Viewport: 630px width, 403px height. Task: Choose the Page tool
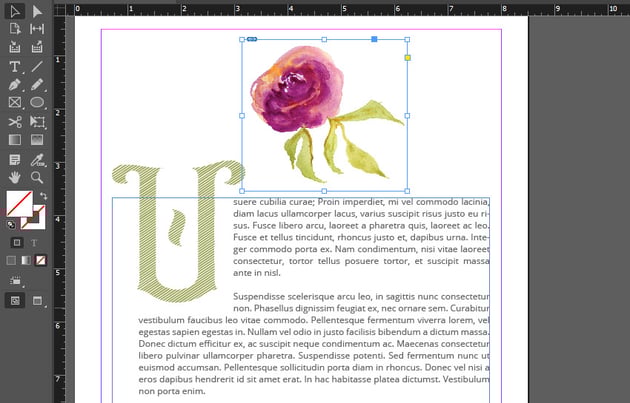(15, 29)
